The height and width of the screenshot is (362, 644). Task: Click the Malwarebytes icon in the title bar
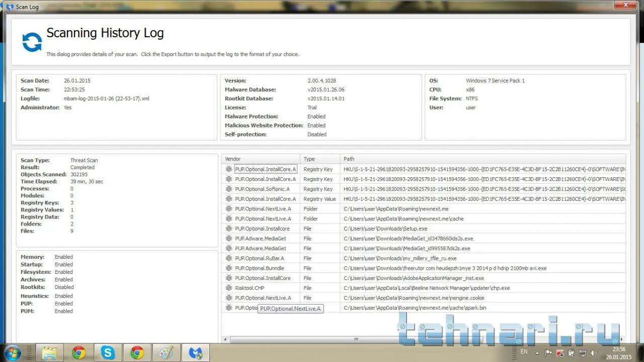pyautogui.click(x=10, y=7)
